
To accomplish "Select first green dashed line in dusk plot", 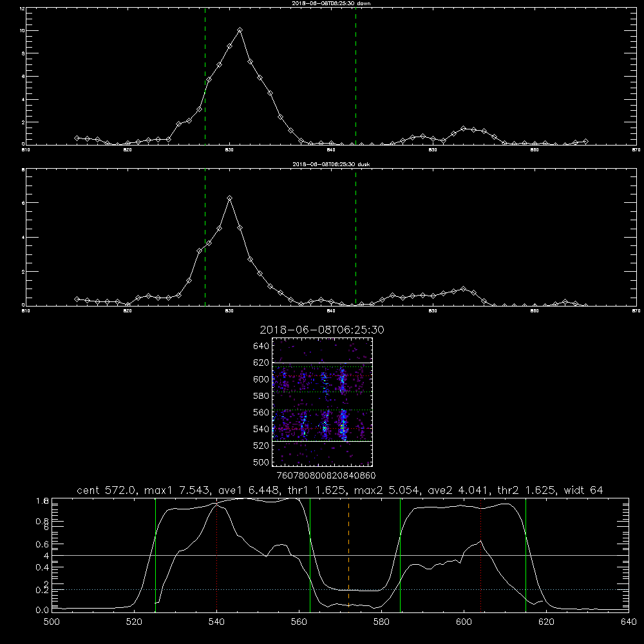I will [205, 237].
